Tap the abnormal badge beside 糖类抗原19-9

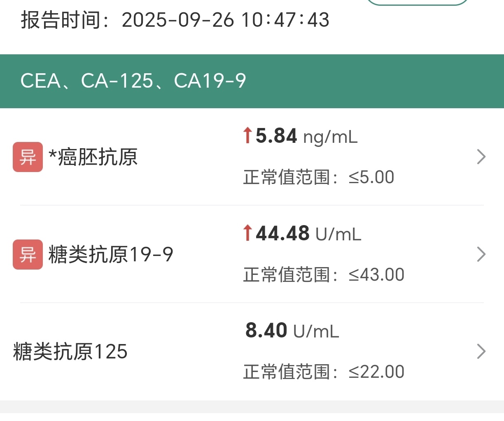point(28,254)
